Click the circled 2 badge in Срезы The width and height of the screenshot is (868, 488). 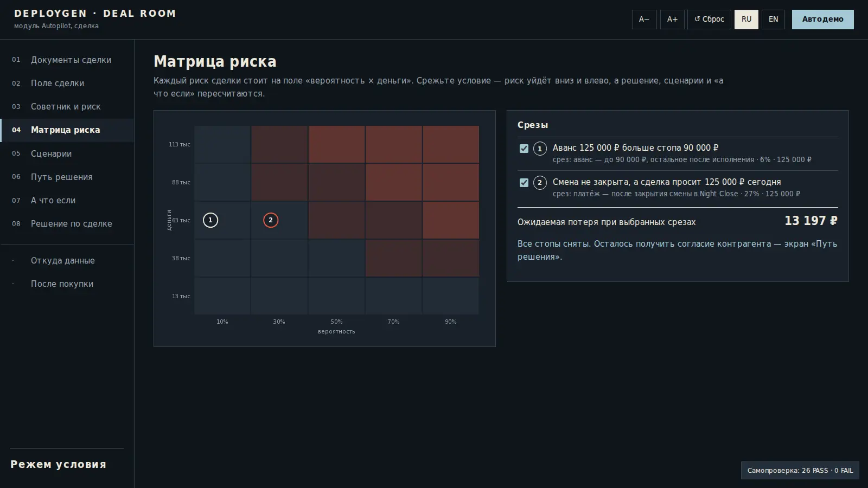[540, 183]
